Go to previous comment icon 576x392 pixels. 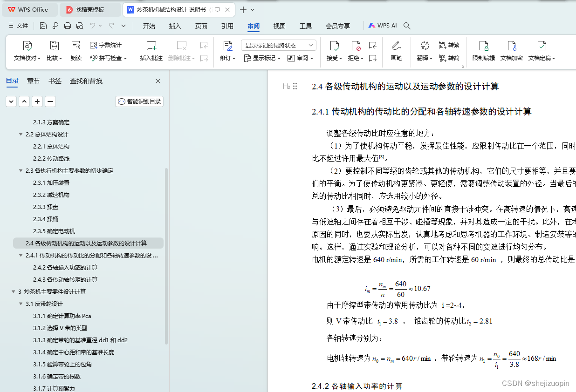204,45
